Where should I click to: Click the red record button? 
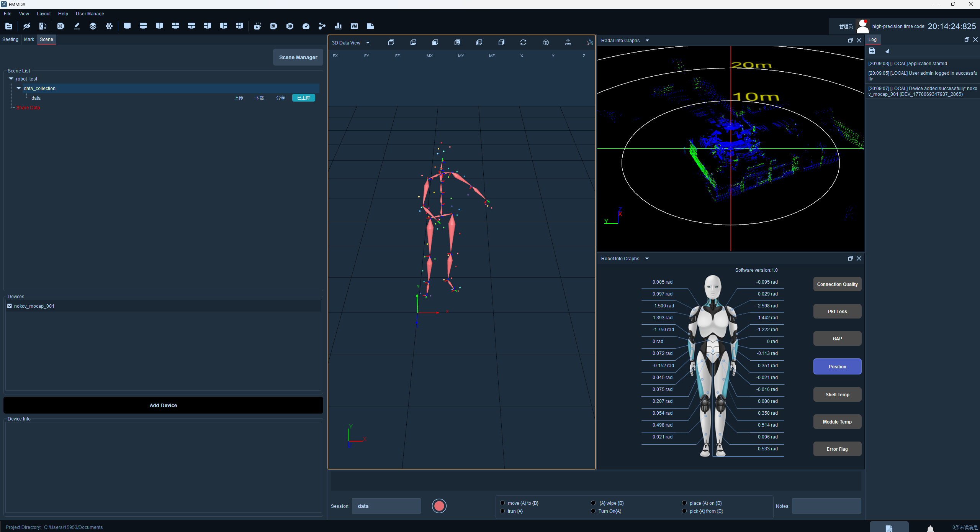439,506
